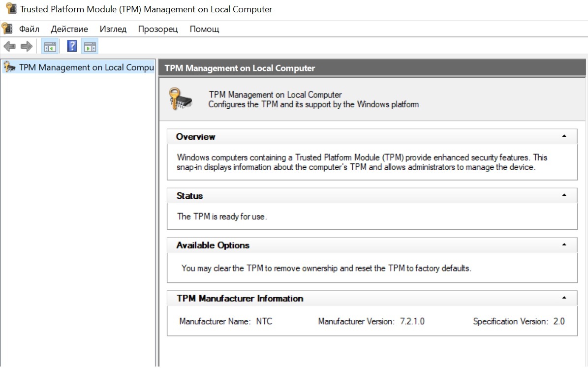Click the Forward arrow in the toolbar

tap(26, 47)
